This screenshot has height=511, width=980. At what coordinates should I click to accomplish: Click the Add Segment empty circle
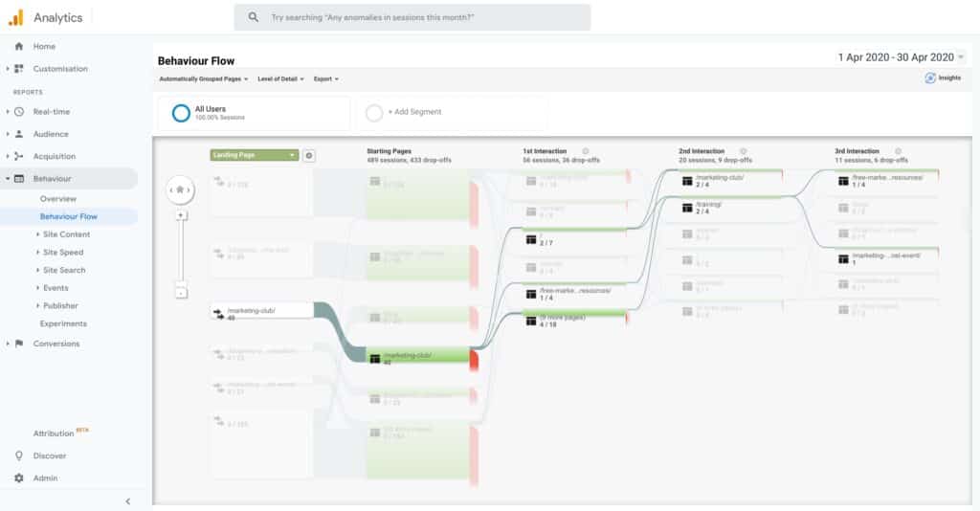click(x=374, y=113)
